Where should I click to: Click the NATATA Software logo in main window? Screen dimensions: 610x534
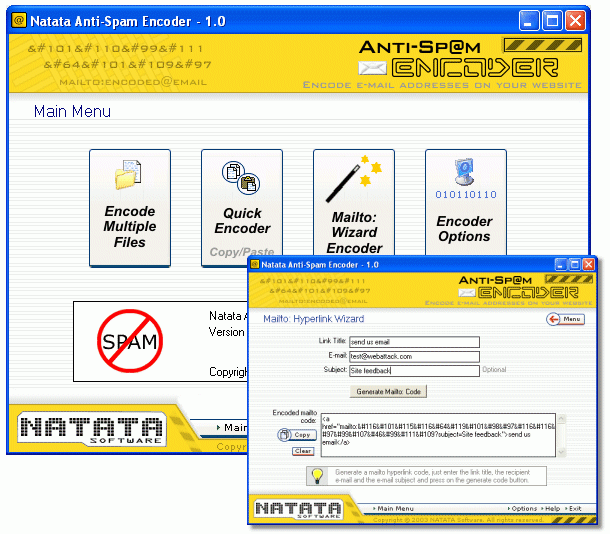(91, 429)
